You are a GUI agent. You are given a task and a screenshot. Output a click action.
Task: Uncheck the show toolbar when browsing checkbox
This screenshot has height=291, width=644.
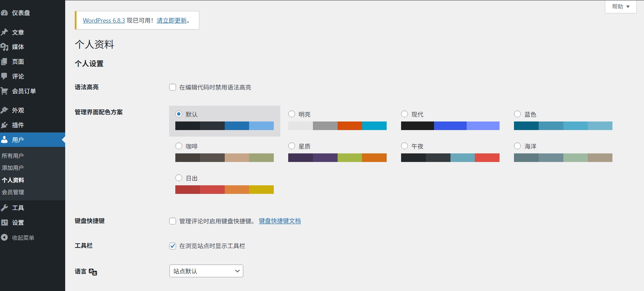point(173,246)
